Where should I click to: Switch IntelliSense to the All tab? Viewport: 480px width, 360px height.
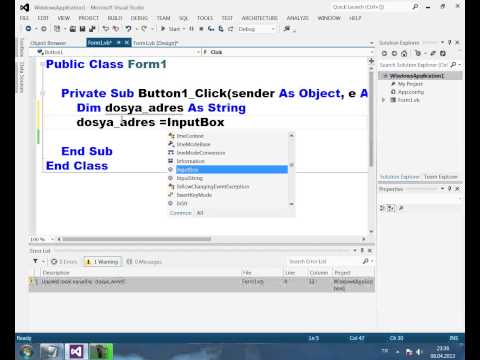pos(200,213)
